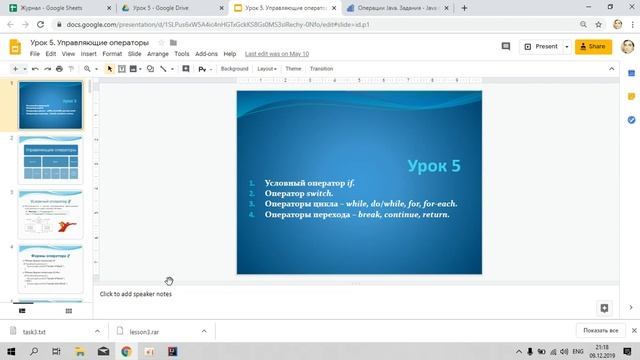This screenshot has height=360, width=640.
Task: Open the line type dropdown arrow
Action: pos(172,69)
